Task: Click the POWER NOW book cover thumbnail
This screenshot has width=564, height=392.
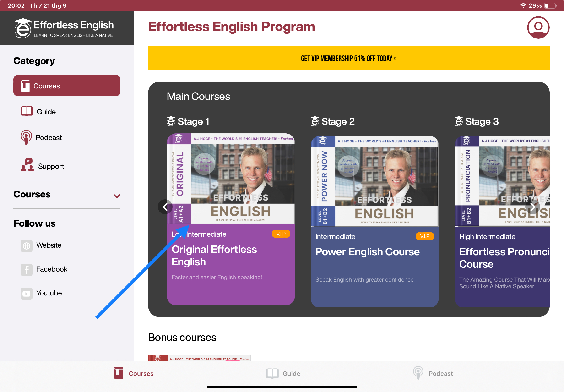Action: (x=374, y=181)
